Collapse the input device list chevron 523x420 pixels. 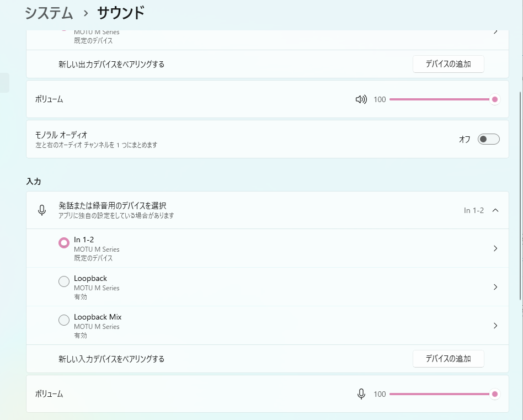(495, 210)
